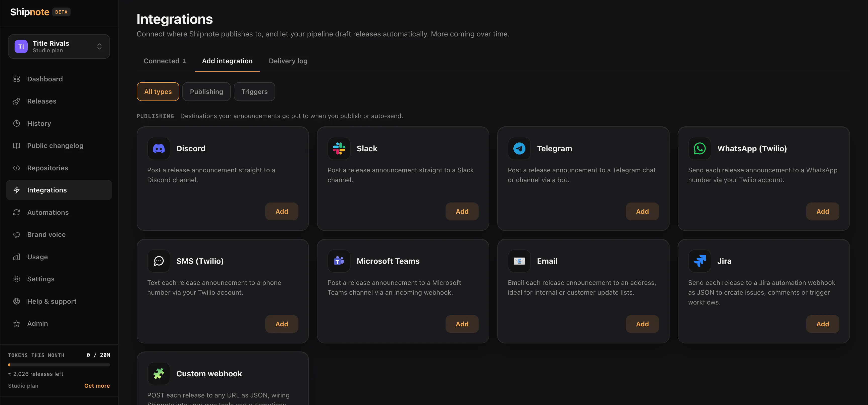Image resolution: width=868 pixels, height=405 pixels.
Task: Click the Dashboard grid icon
Action: [x=17, y=79]
